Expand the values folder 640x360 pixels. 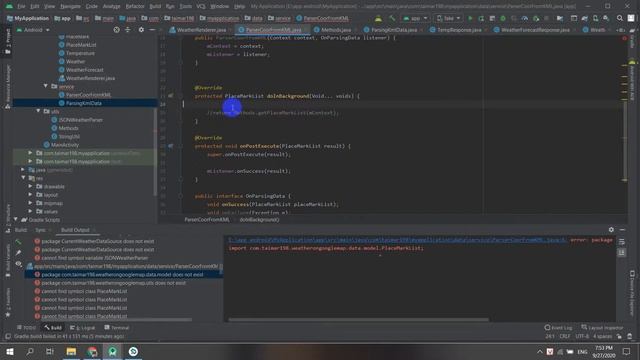click(x=31, y=211)
